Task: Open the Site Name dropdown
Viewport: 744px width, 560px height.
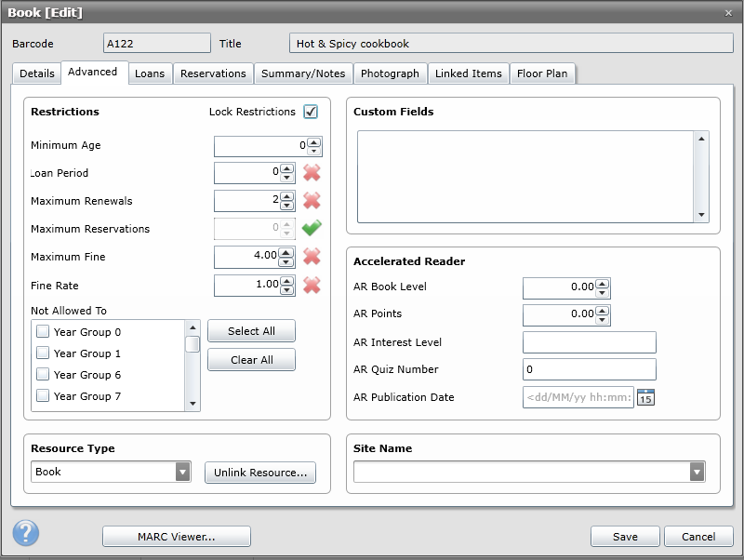Action: 697,472
